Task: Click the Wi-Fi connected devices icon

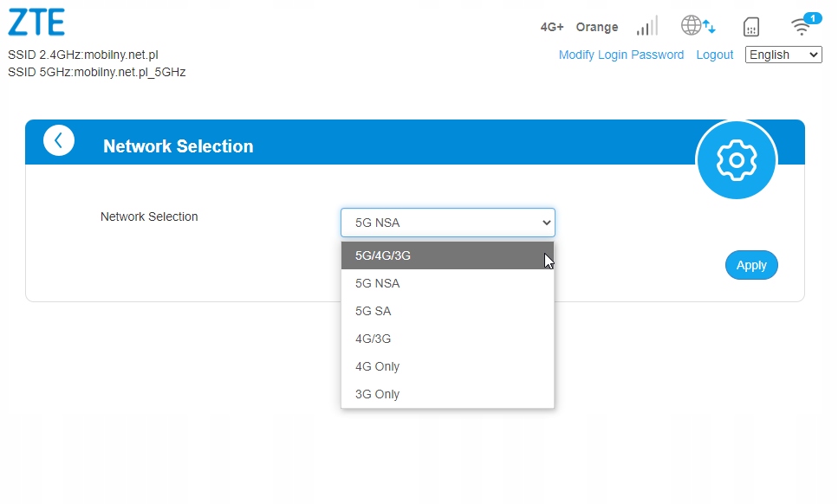Action: (x=803, y=26)
